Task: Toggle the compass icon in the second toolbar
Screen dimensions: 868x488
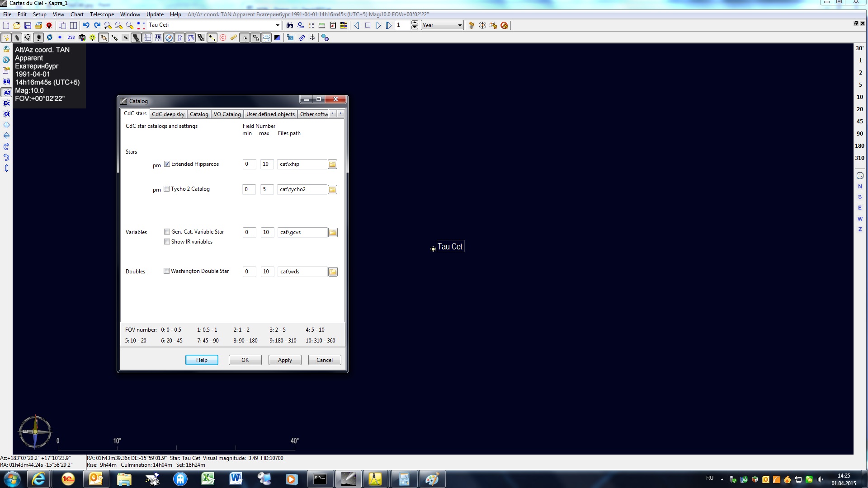Action: 169,38
